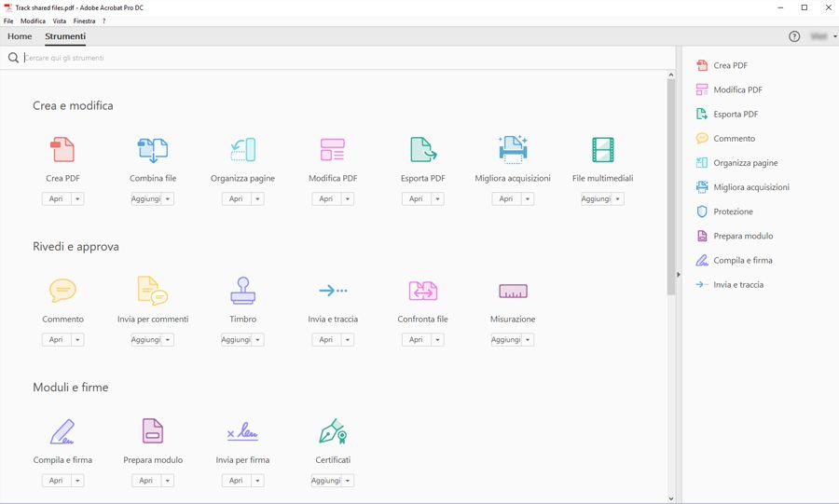839x504 pixels.
Task: Open the Migliora acquisizioni scanner icon in grid
Action: tap(513, 150)
